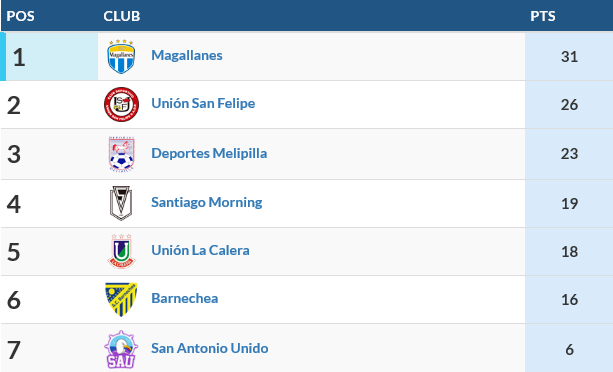Click the CLUB column header
The height and width of the screenshot is (372, 613).
[x=122, y=16]
